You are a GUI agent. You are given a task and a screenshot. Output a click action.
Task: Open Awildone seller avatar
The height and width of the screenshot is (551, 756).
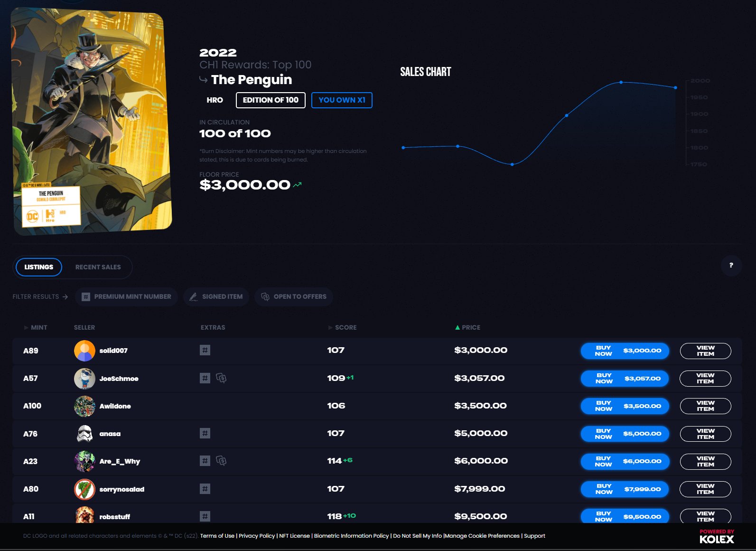(84, 406)
